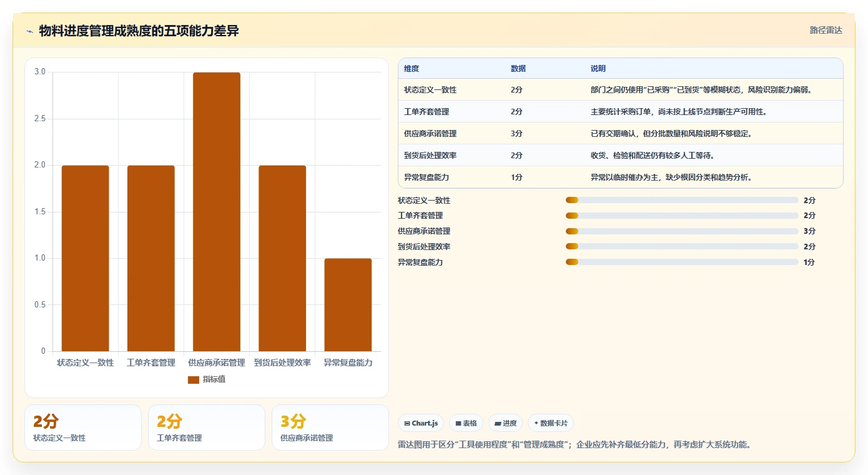Viewport: 868px width, 475px height.
Task: Click the 路径雷达 label in header
Action: [826, 30]
